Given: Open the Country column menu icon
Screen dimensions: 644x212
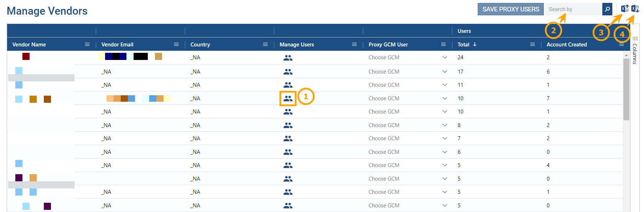Looking at the screenshot, I should coord(265,44).
